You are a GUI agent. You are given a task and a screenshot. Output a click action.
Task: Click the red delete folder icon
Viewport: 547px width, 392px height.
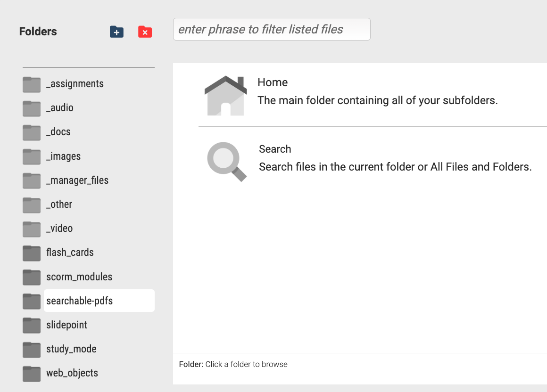(x=145, y=32)
